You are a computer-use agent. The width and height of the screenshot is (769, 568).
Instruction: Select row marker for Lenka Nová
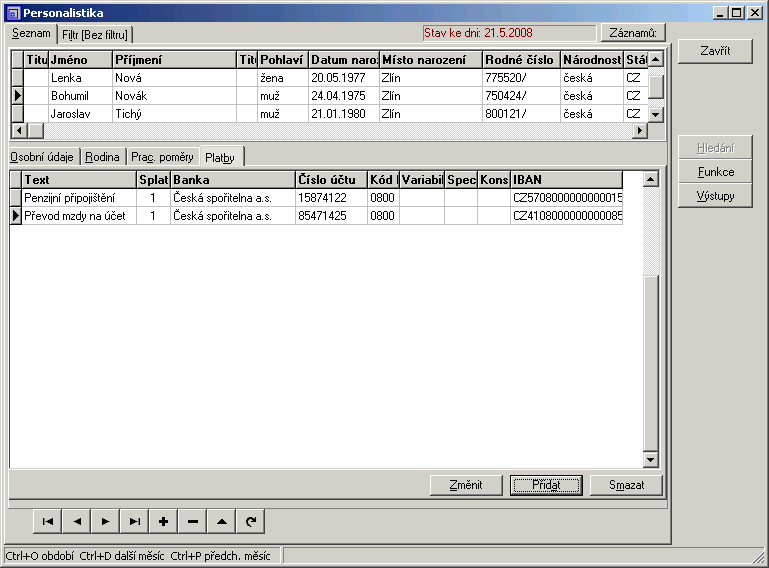(x=17, y=77)
